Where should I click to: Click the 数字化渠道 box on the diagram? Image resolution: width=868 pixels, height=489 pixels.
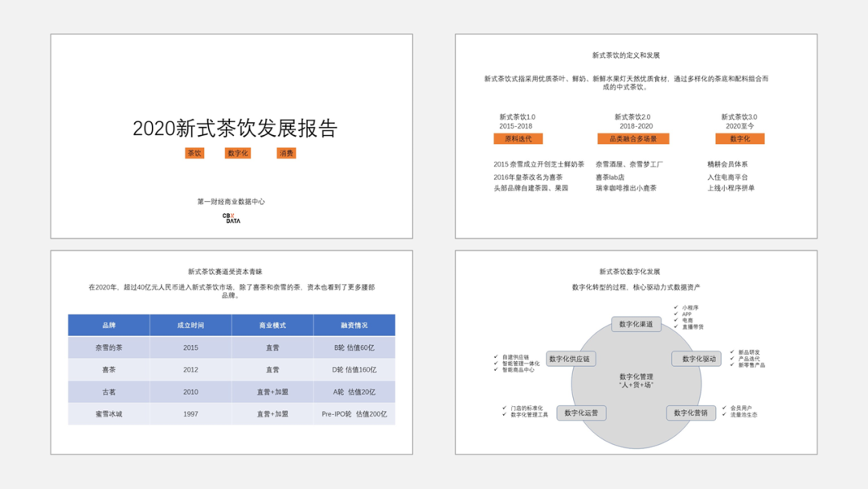point(636,324)
